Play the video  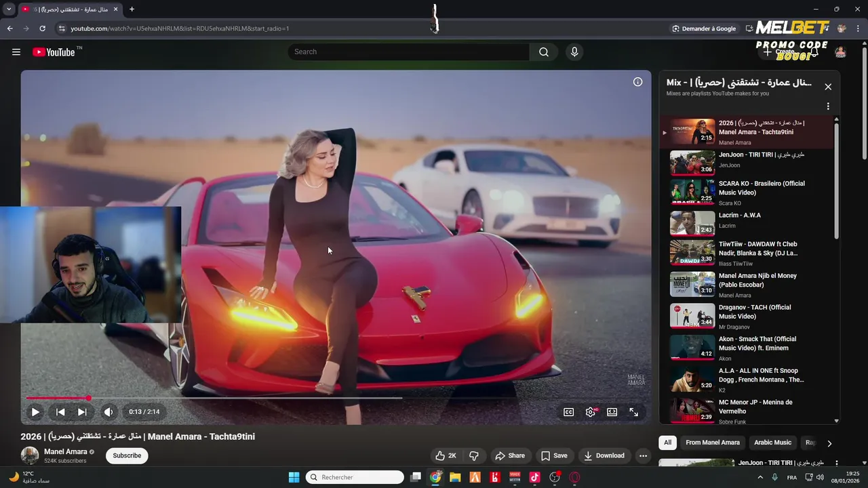click(x=35, y=411)
